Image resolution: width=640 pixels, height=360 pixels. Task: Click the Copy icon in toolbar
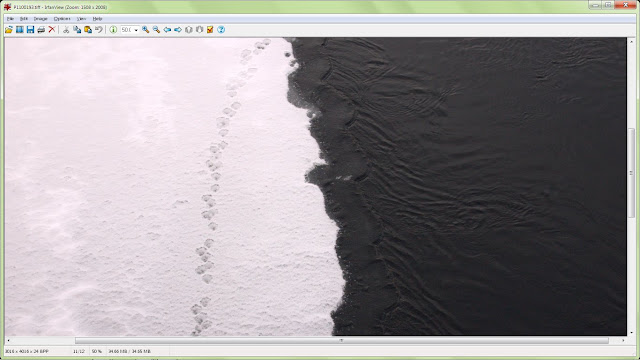coord(77,30)
